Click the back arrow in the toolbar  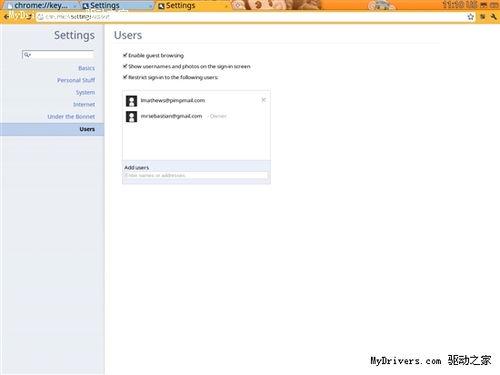coord(6,16)
